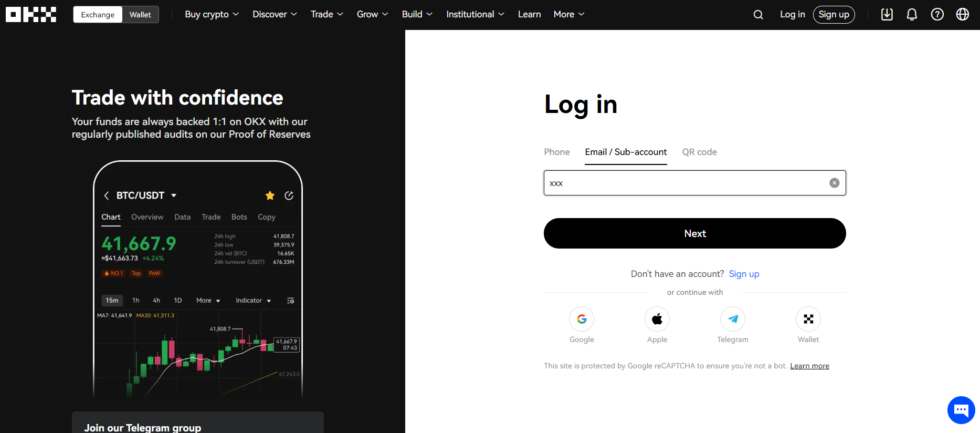
Task: Click the PoW tag badge
Action: click(154, 273)
